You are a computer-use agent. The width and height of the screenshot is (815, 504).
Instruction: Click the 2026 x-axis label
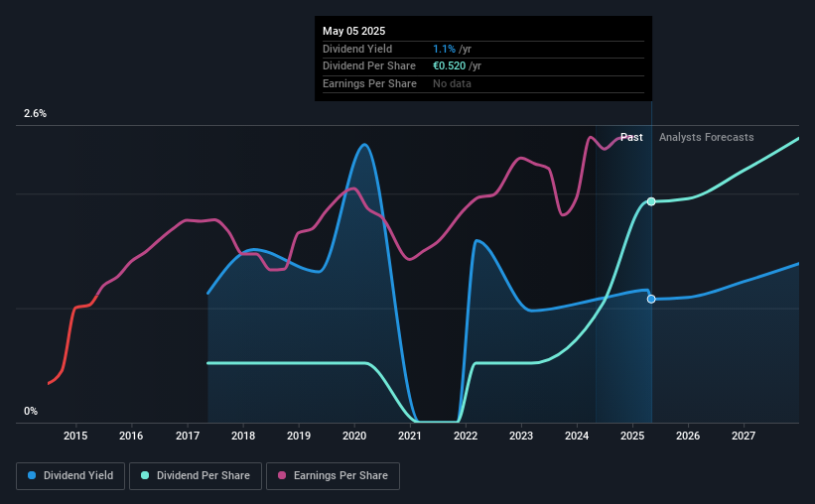click(x=688, y=436)
